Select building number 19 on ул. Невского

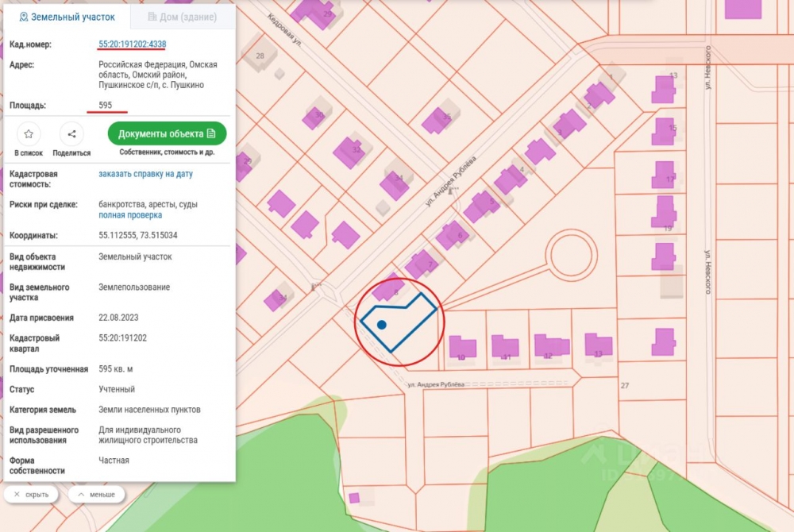[664, 213]
